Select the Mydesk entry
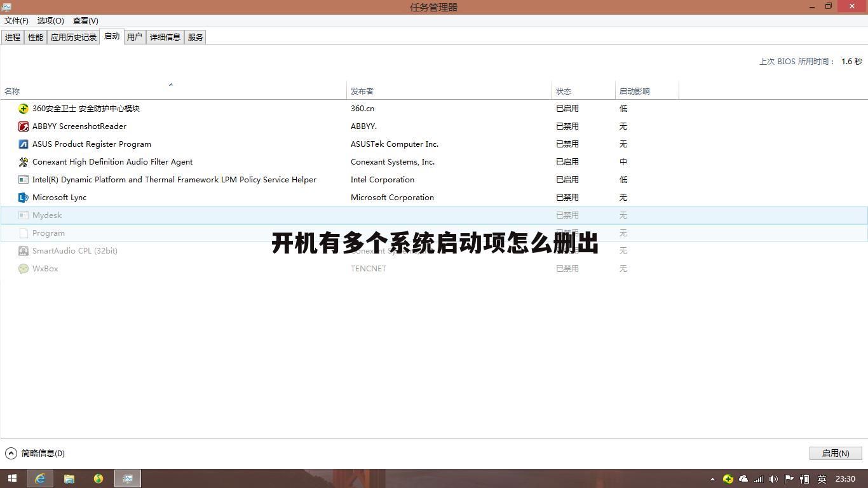 pos(434,215)
